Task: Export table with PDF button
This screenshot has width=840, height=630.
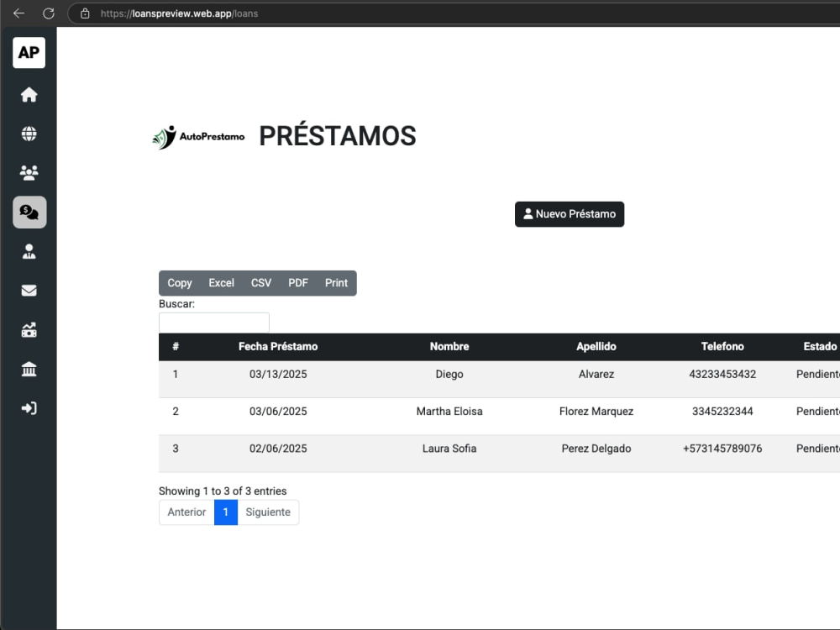Action: point(298,283)
